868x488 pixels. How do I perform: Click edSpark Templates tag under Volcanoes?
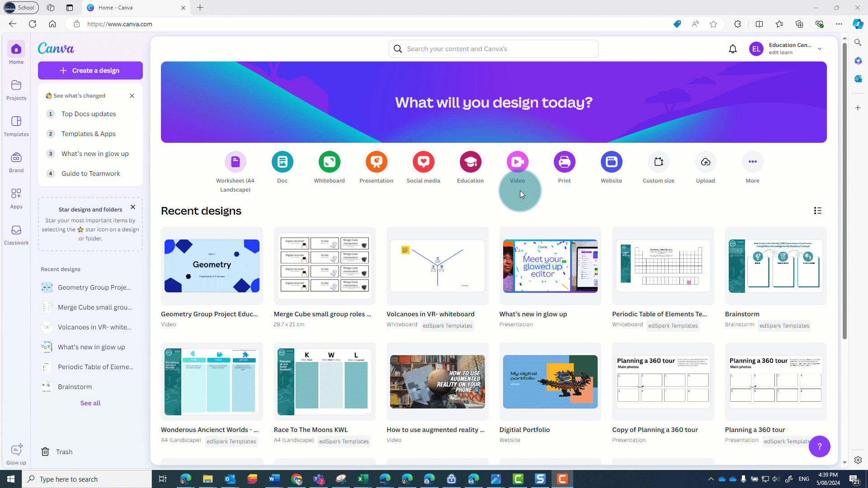coord(447,326)
